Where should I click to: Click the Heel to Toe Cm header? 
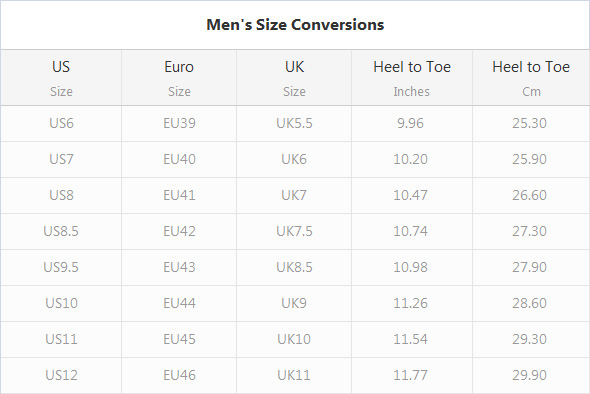click(531, 78)
